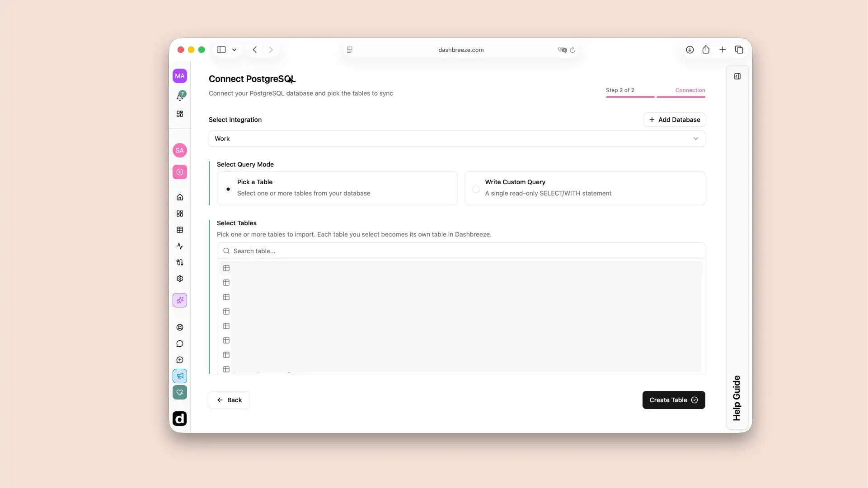868x488 pixels.
Task: Open Safari sidebar options chevron
Action: (234, 50)
